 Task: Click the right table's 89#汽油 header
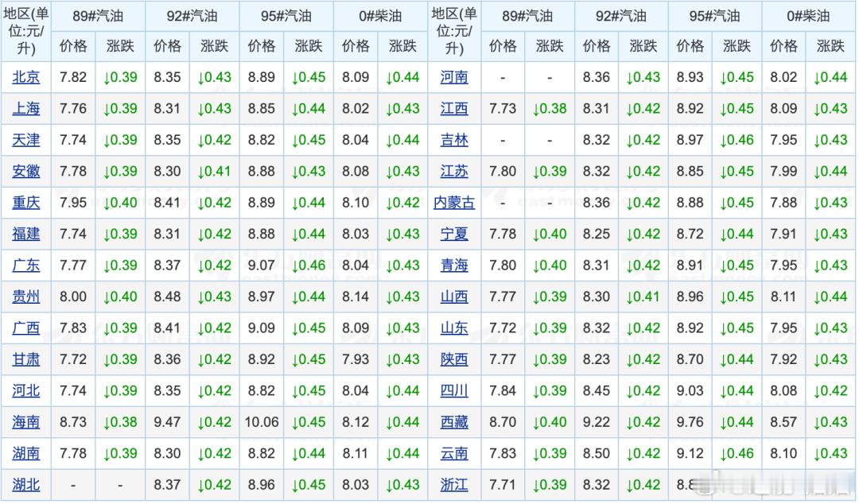tap(527, 16)
